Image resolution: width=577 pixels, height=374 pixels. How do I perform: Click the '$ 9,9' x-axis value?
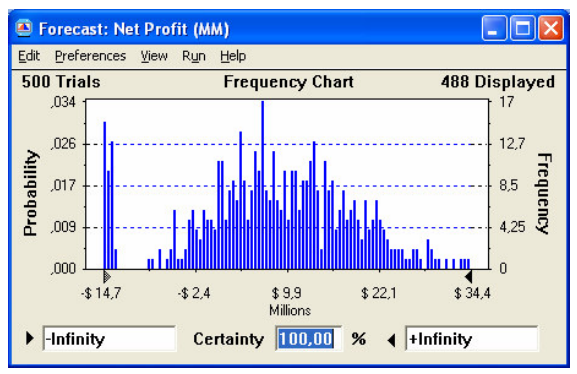click(x=286, y=293)
